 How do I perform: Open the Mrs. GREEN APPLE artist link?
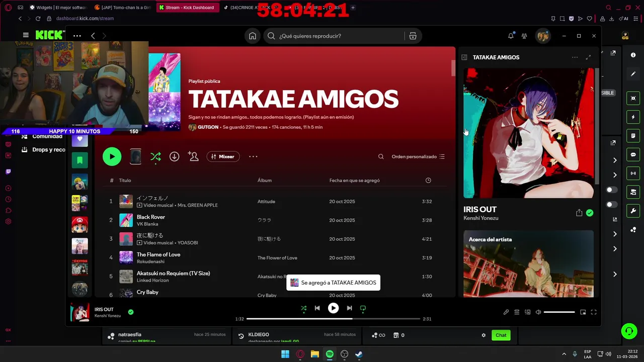197,205
